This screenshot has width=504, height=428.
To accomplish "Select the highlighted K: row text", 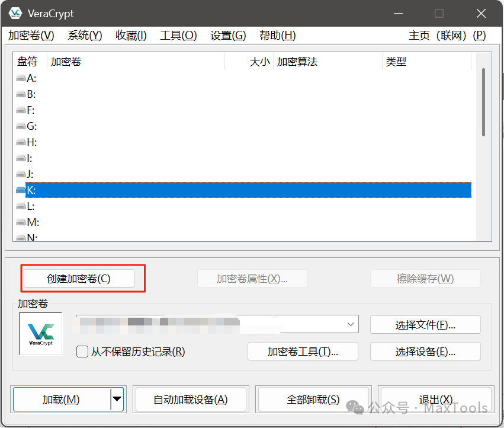I will (x=31, y=190).
